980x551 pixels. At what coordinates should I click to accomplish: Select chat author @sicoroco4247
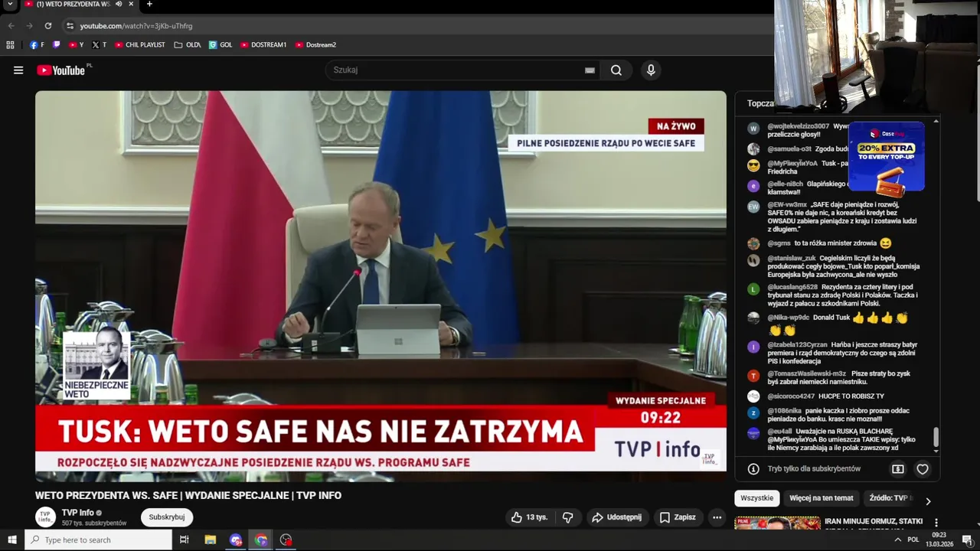point(791,396)
